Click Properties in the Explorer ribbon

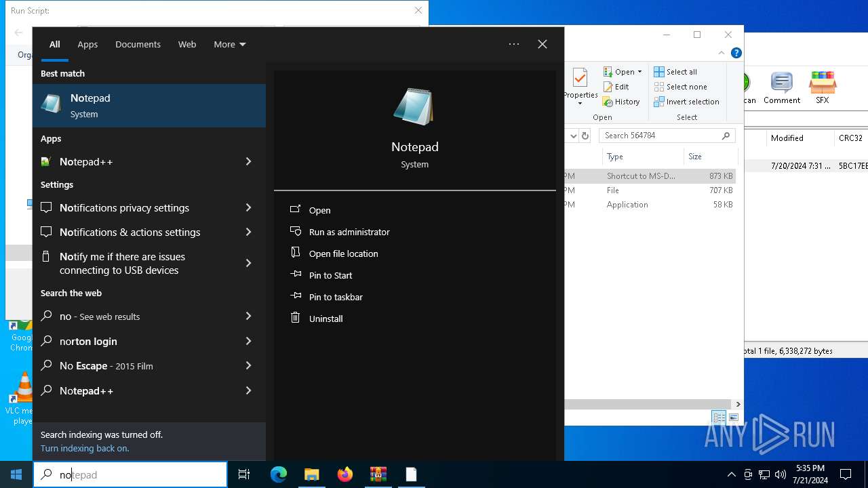tap(580, 86)
